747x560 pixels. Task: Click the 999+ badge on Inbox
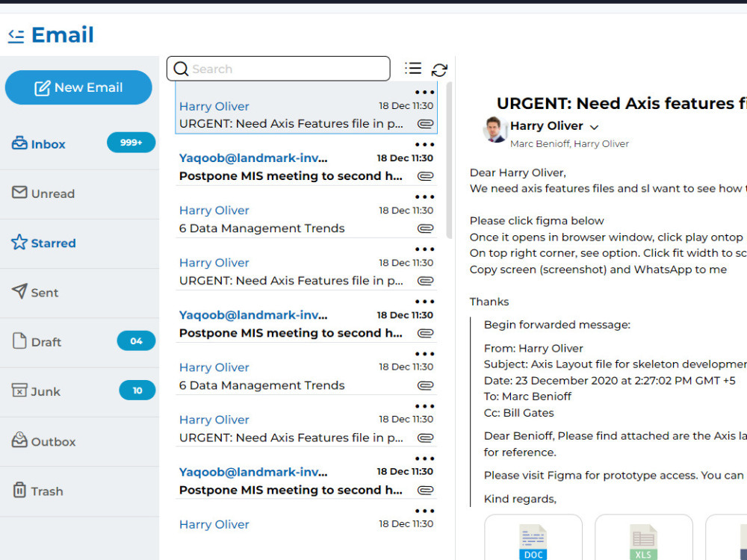tap(131, 143)
